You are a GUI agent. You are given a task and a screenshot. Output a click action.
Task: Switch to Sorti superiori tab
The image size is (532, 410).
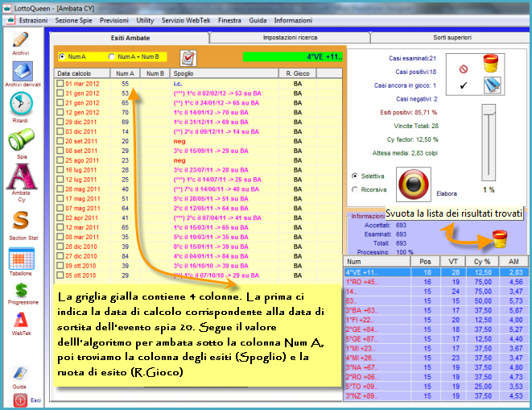coord(452,37)
